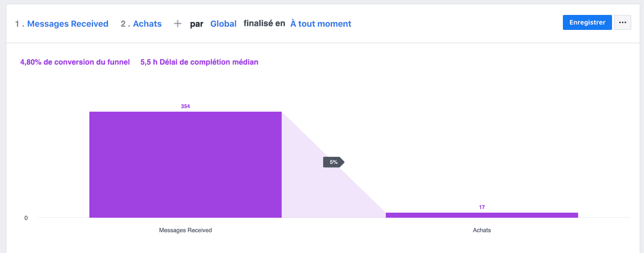The height and width of the screenshot is (253, 644).
Task: Select the Délai de complétion médian metric
Action: 199,62
